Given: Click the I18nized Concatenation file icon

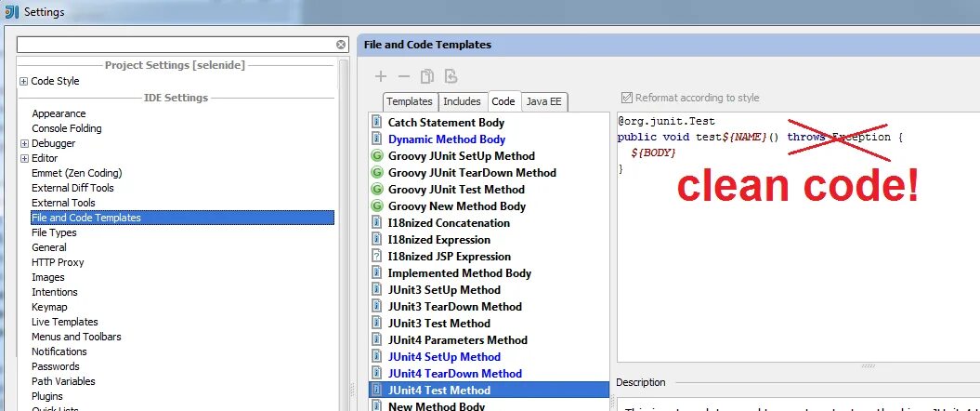Looking at the screenshot, I should (x=376, y=223).
